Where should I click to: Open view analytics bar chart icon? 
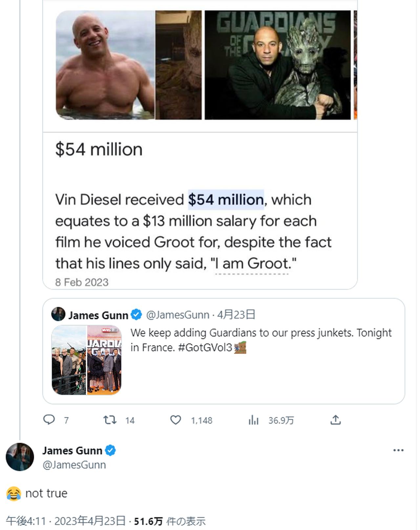pos(253,420)
